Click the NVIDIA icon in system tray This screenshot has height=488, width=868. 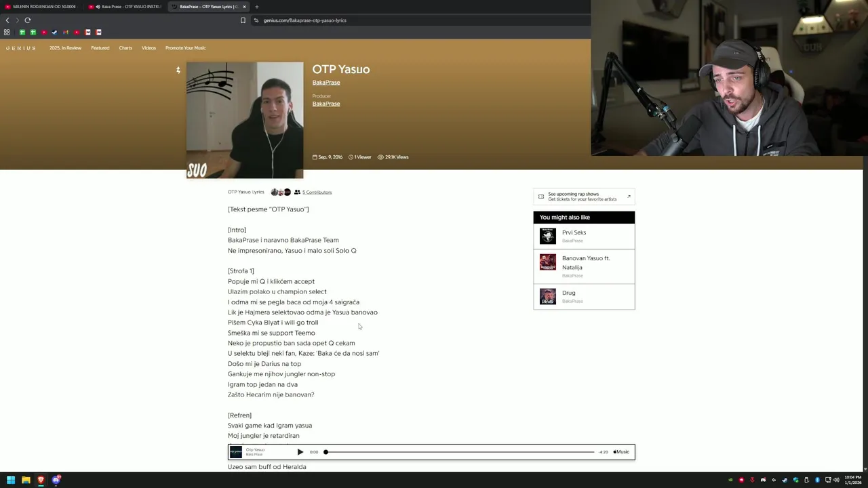pyautogui.click(x=730, y=480)
